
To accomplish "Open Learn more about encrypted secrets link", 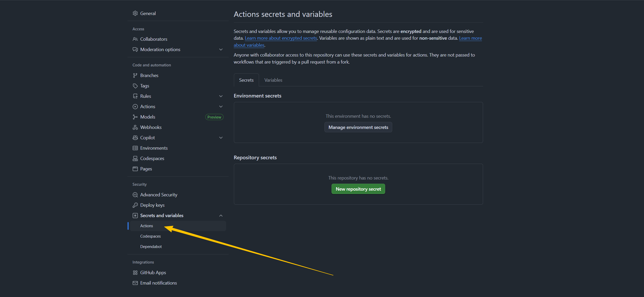I will pyautogui.click(x=281, y=38).
